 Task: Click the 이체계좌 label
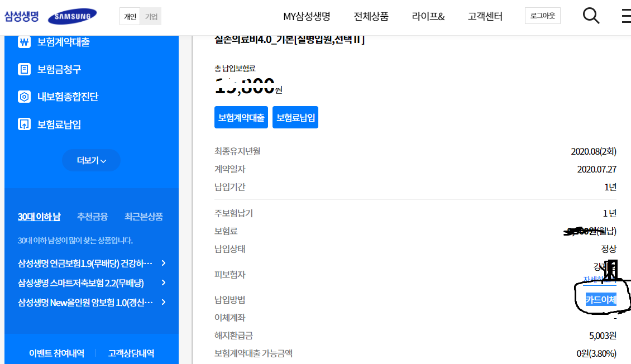230,318
